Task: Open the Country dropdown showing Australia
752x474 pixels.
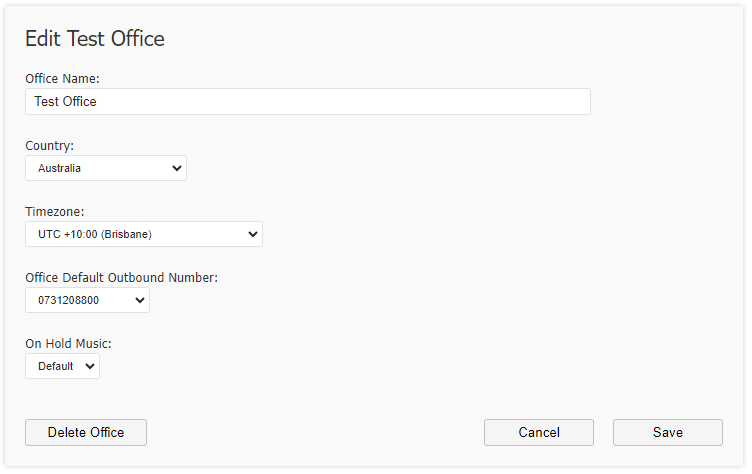Action: 106,168
